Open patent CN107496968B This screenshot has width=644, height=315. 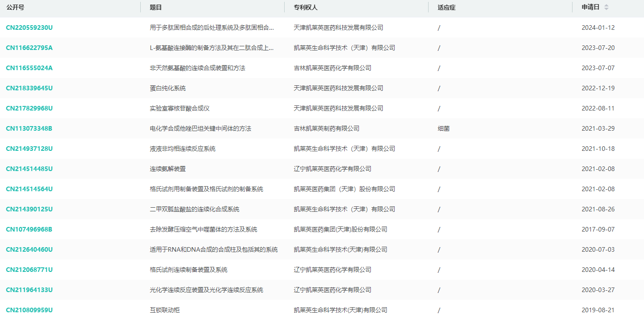29,229
